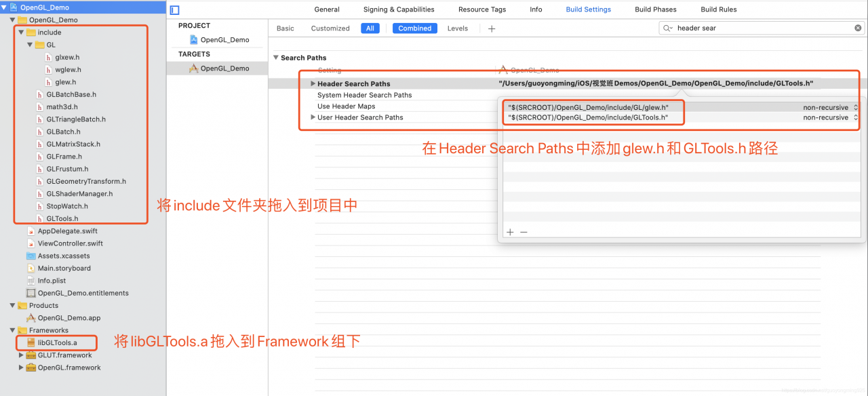The image size is (868, 396).
Task: Switch to Combined view mode
Action: (414, 28)
